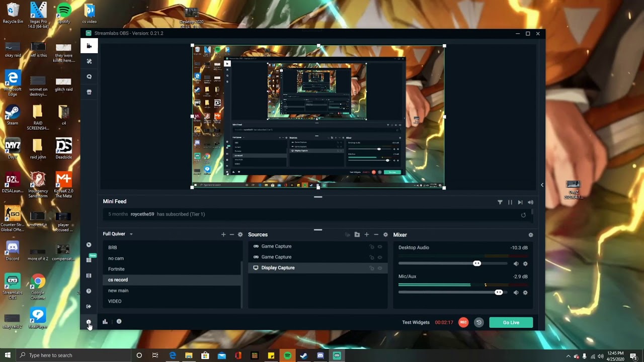Open source properties gear in Sources header
The height and width of the screenshot is (362, 644).
(x=385, y=235)
